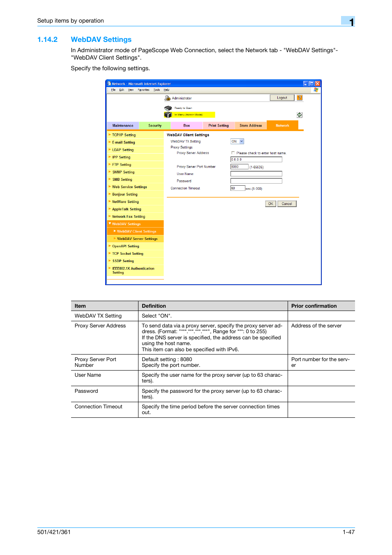Click the Internet Explorer title bar icon
Viewport: 392px width, 555px height.
tap(109, 83)
